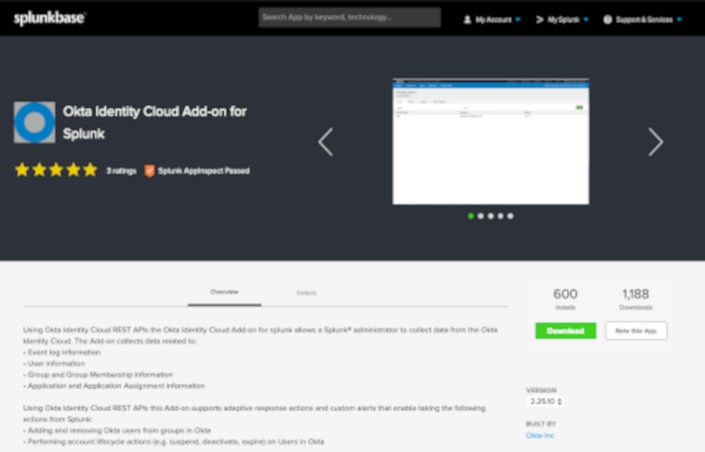Focus the Search App by keyword field
The image size is (705, 452).
coord(349,18)
